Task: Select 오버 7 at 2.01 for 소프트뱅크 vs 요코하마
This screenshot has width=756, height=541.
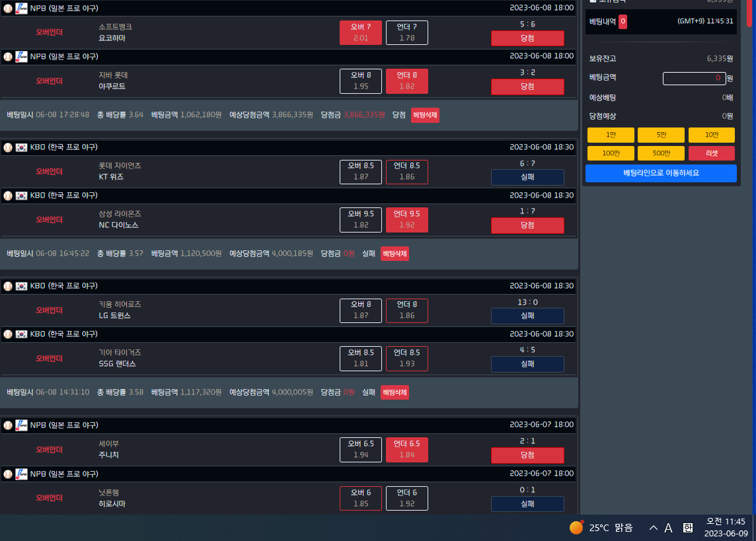Action: 361,33
